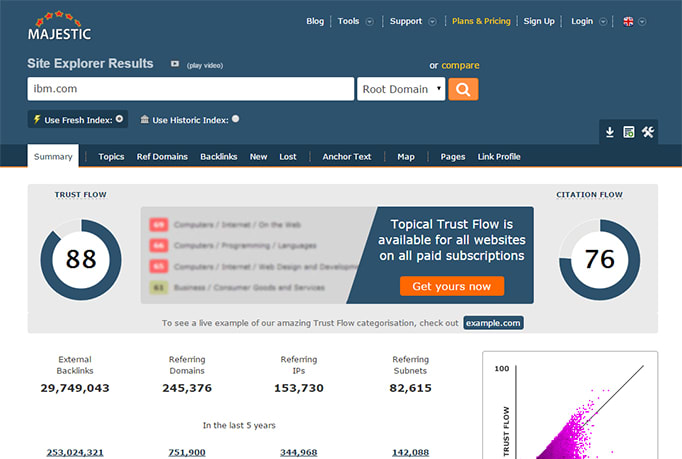Image resolution: width=682 pixels, height=459 pixels.
Task: Click the lightning bolt Fresh Index icon
Action: 37,119
